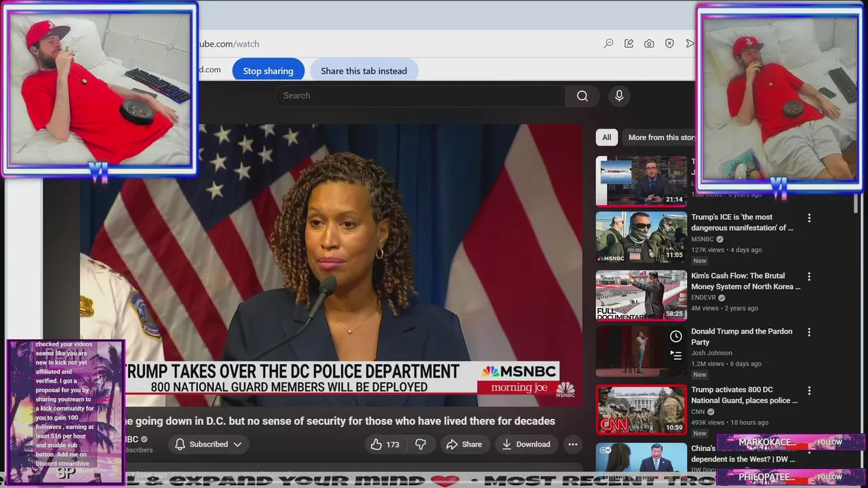Dislike the video with thumbs-down icon
Image resolution: width=868 pixels, height=488 pixels.
[x=420, y=445]
